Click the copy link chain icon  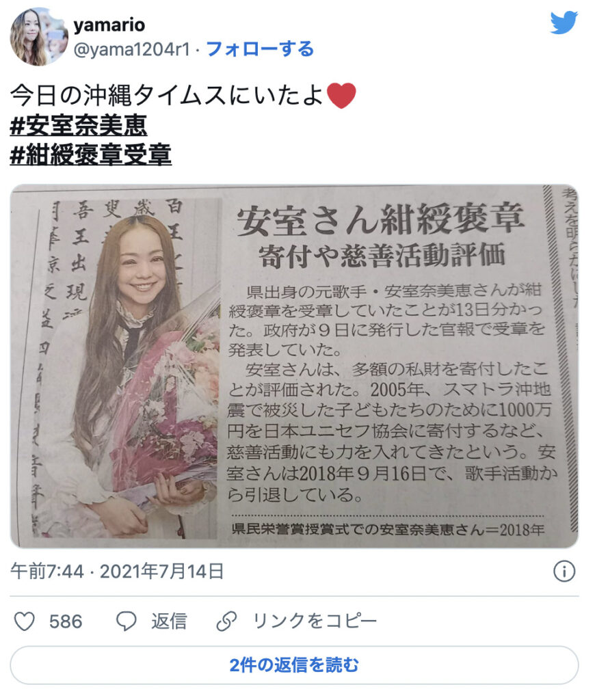coord(226,621)
